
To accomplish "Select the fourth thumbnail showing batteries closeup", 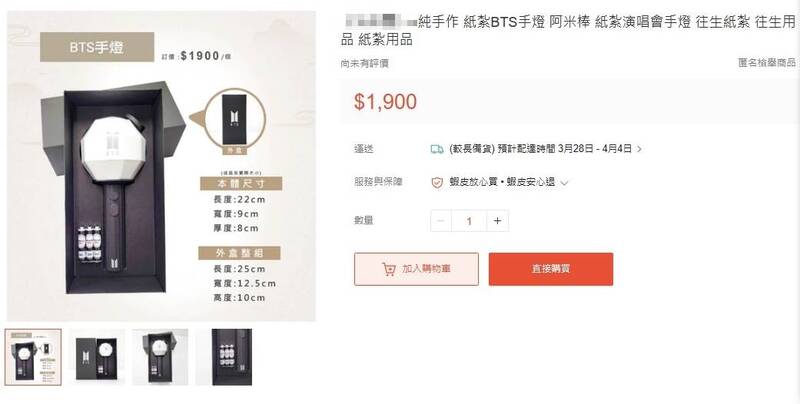I will 224,357.
